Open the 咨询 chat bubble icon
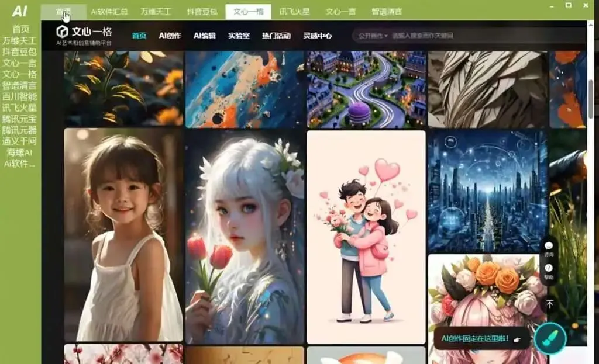 point(549,246)
